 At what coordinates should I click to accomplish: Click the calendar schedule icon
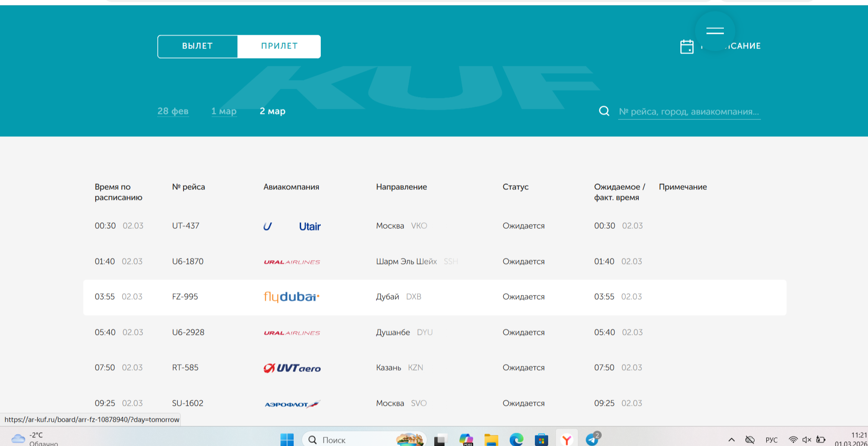pyautogui.click(x=686, y=47)
